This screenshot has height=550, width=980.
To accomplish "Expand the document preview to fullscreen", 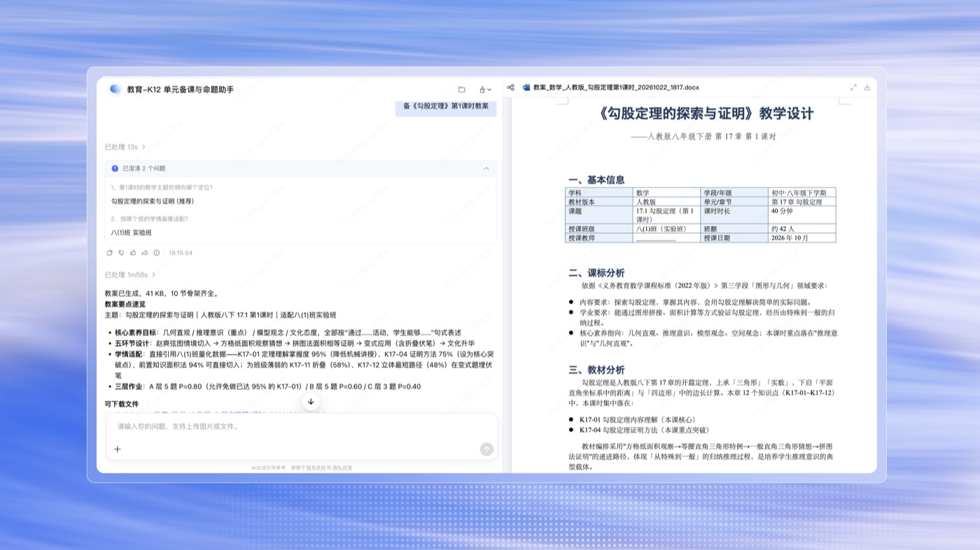I will tap(853, 87).
